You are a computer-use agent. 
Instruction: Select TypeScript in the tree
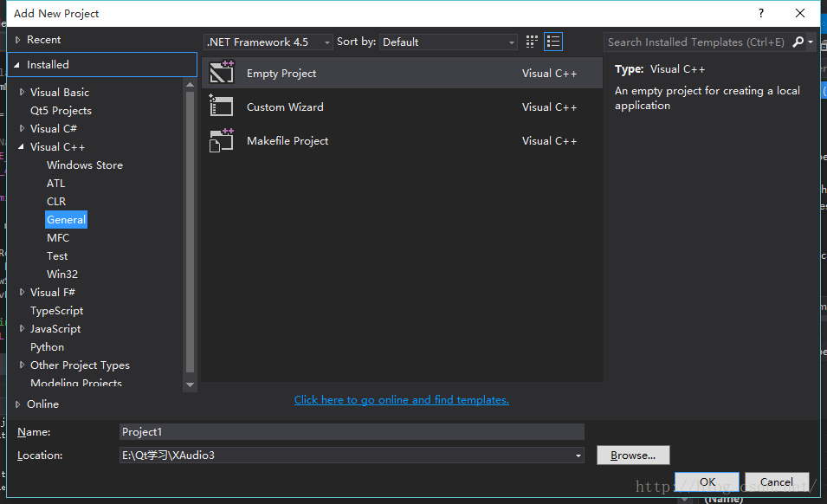[x=56, y=311]
